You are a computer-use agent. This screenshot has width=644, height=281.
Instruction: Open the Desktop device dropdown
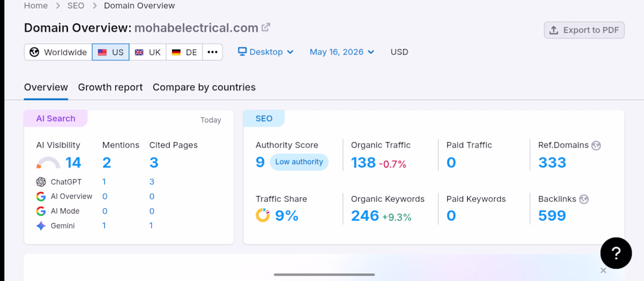tap(266, 52)
